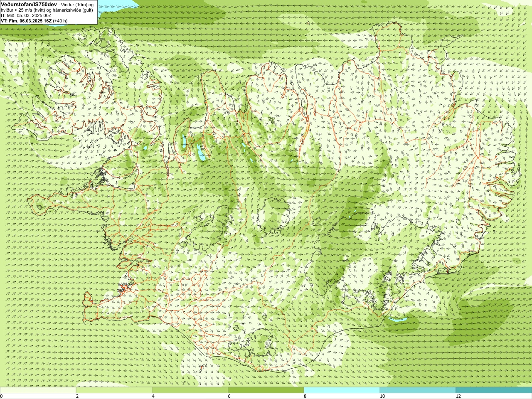Click the '6' tick label on color scale
The width and height of the screenshot is (532, 399).
(229, 396)
